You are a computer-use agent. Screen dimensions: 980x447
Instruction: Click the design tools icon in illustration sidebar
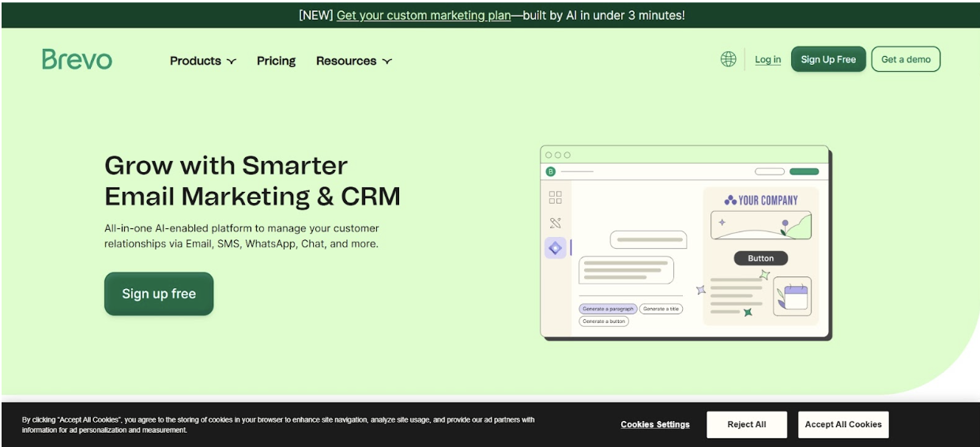coord(555,223)
